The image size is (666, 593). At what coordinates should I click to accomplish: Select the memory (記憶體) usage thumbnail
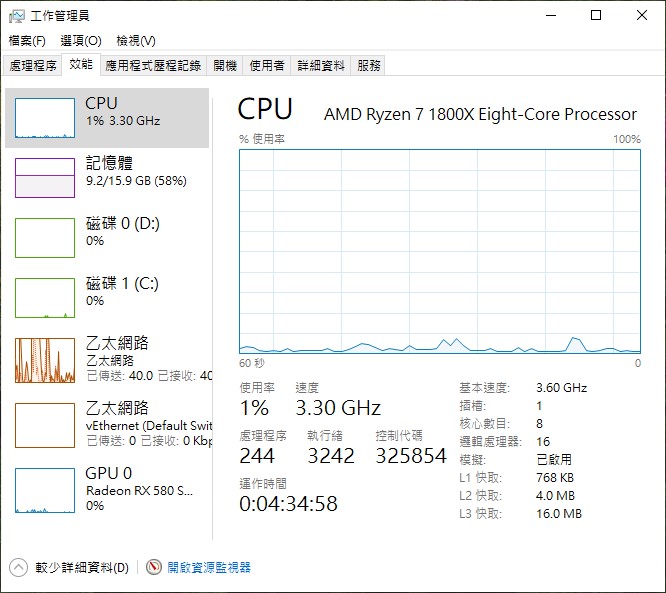coord(45,178)
